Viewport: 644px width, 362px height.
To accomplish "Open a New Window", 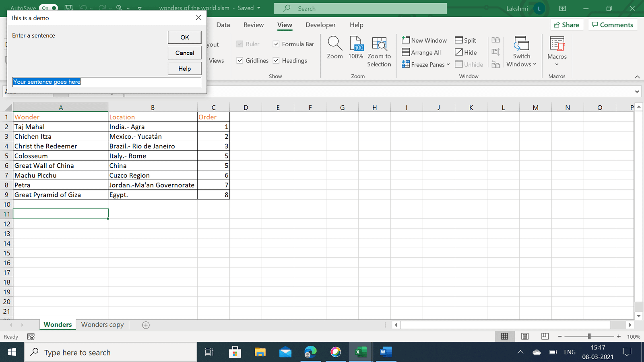I will pyautogui.click(x=424, y=40).
